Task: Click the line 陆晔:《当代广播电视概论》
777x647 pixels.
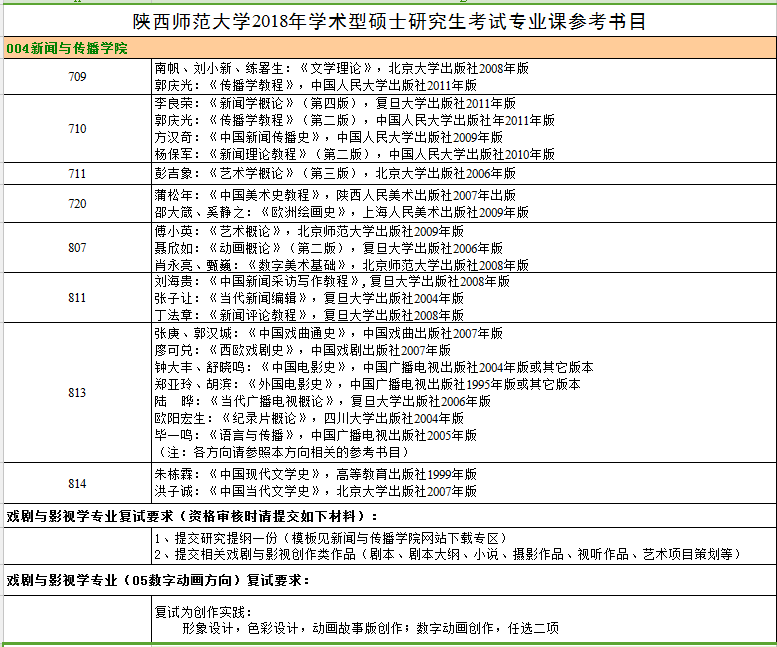Action: (x=322, y=401)
